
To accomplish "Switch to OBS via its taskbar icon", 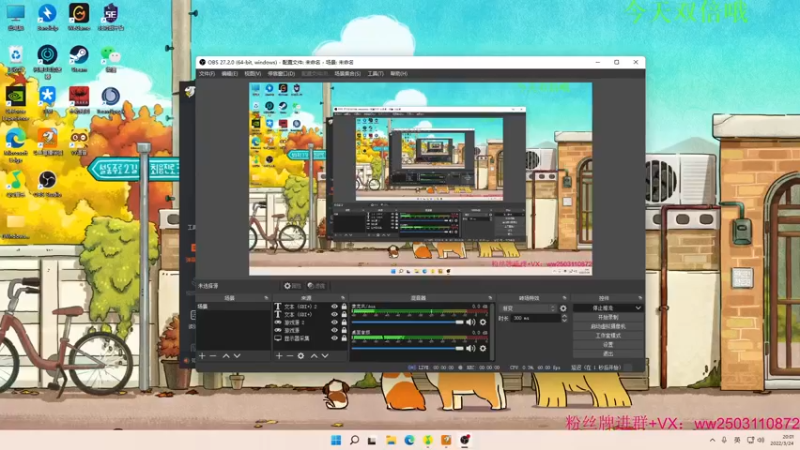I will pos(465,440).
